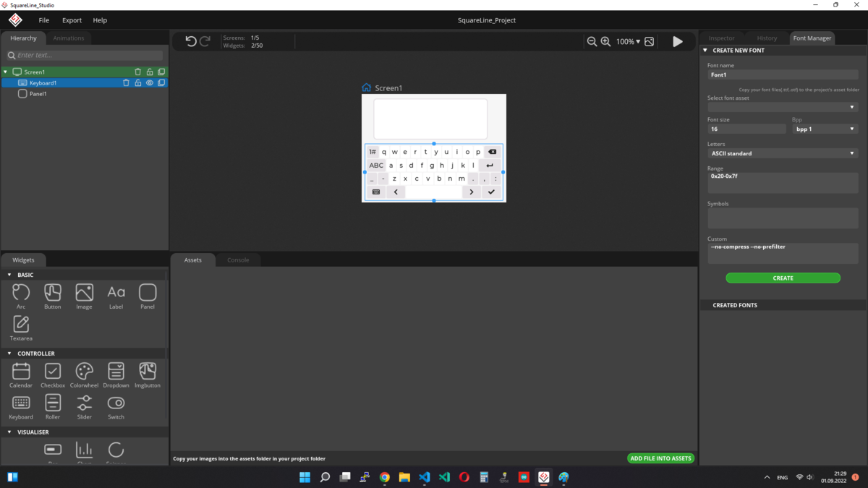
Task: Select the Keyboard widget
Action: click(21, 407)
